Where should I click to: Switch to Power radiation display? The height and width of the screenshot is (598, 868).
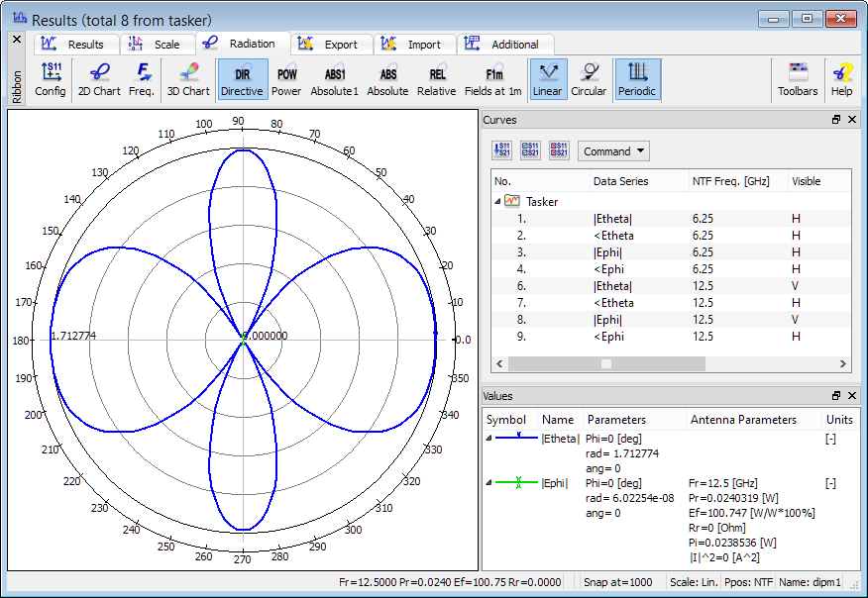286,80
